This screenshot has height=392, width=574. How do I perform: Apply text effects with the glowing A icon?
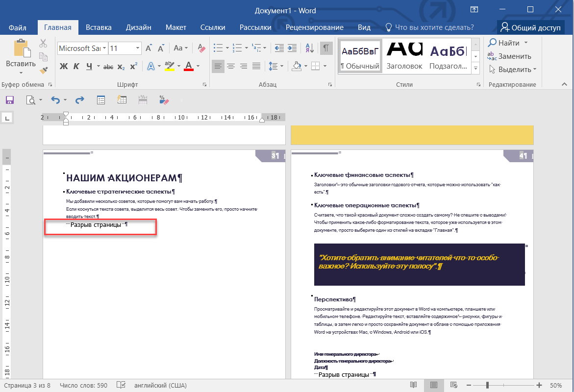pyautogui.click(x=151, y=66)
